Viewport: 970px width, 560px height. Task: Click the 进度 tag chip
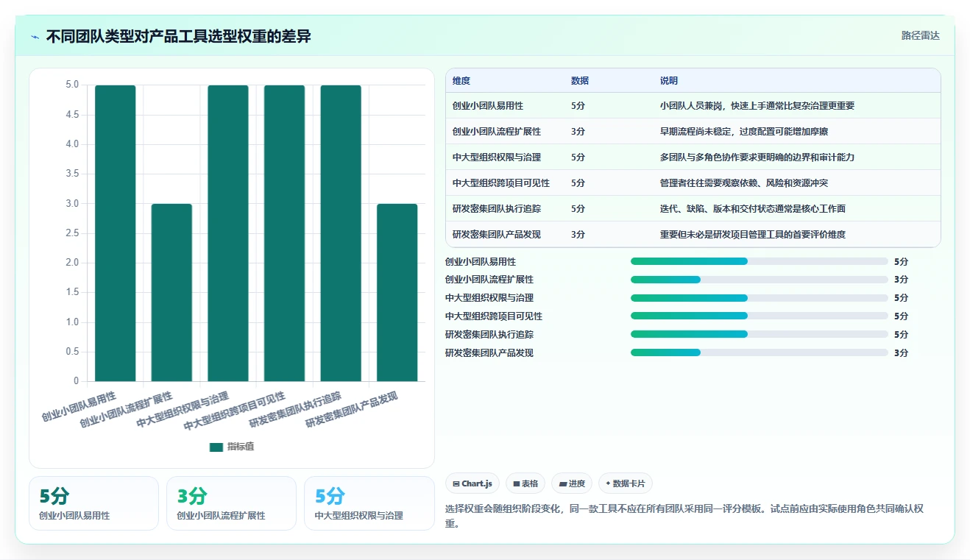(572, 483)
